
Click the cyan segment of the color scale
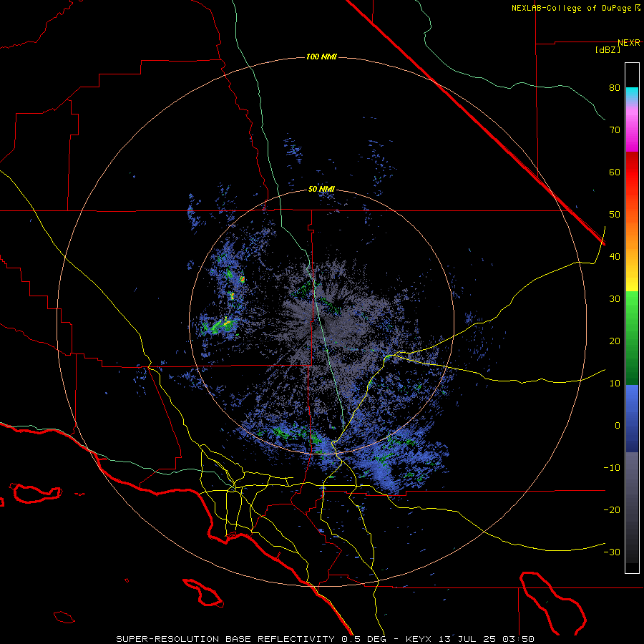(632, 92)
